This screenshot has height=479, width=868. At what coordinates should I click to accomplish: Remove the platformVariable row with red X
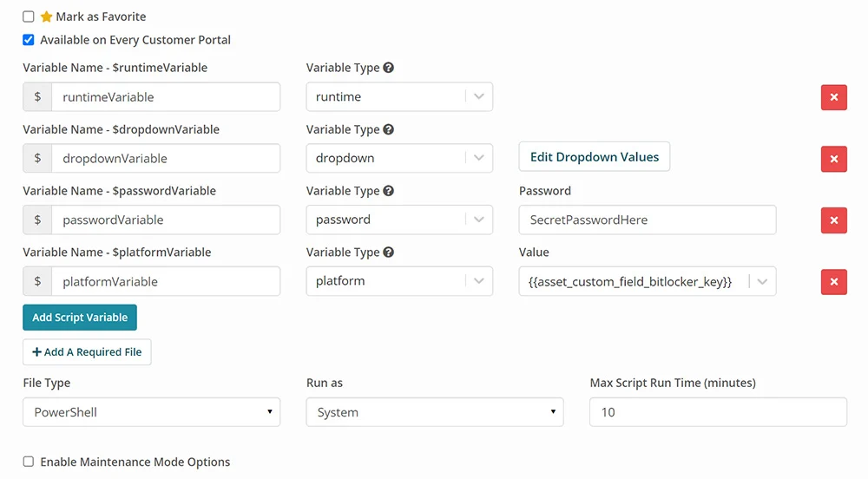pos(833,282)
